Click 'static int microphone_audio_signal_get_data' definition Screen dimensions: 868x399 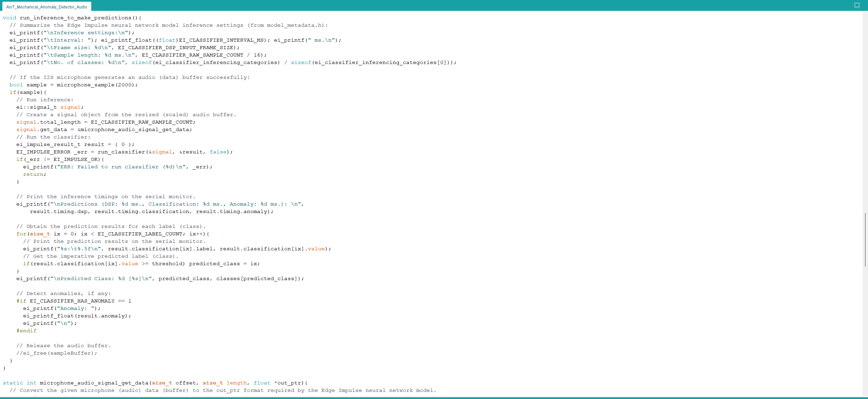(x=76, y=383)
